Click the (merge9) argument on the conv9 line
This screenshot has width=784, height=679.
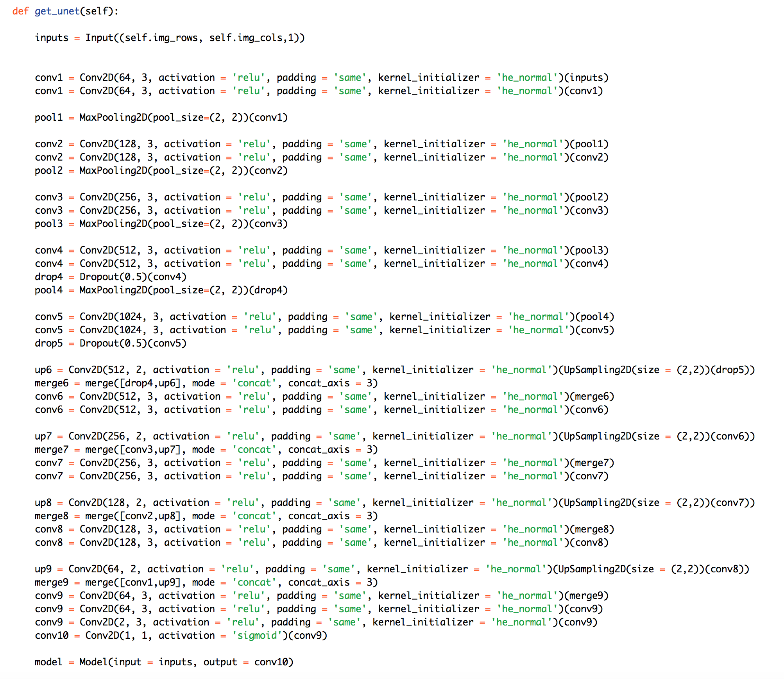pos(586,595)
